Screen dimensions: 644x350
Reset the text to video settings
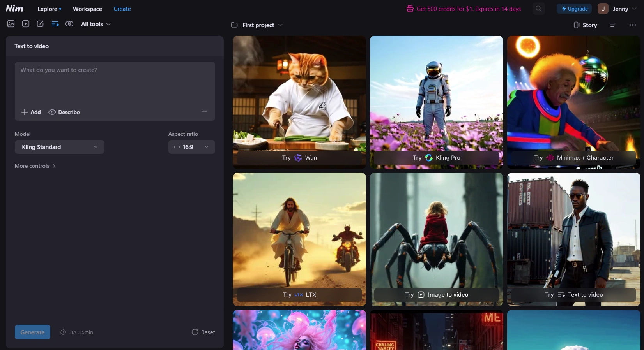pos(203,332)
